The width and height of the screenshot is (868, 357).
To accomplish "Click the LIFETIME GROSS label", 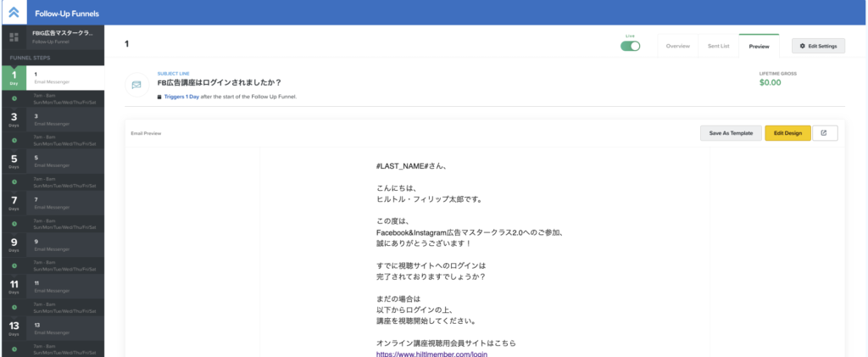I will pyautogui.click(x=778, y=73).
